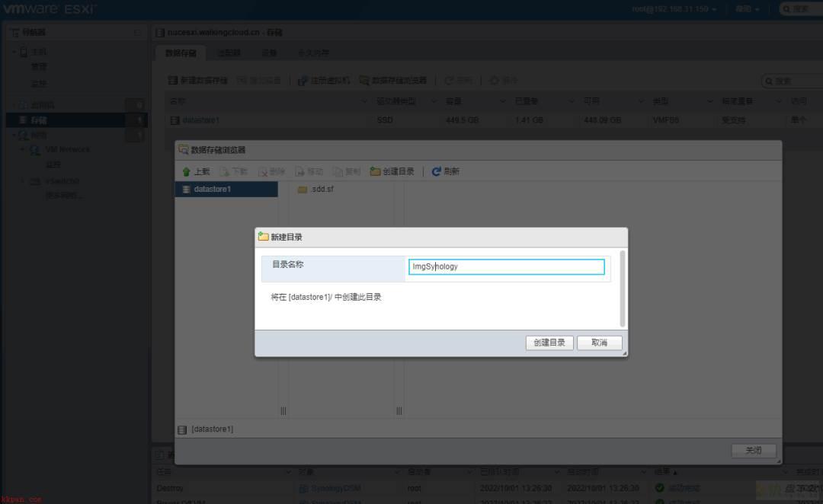823x504 pixels.
Task: Select vSwitch0 in navigator
Action: (62, 181)
